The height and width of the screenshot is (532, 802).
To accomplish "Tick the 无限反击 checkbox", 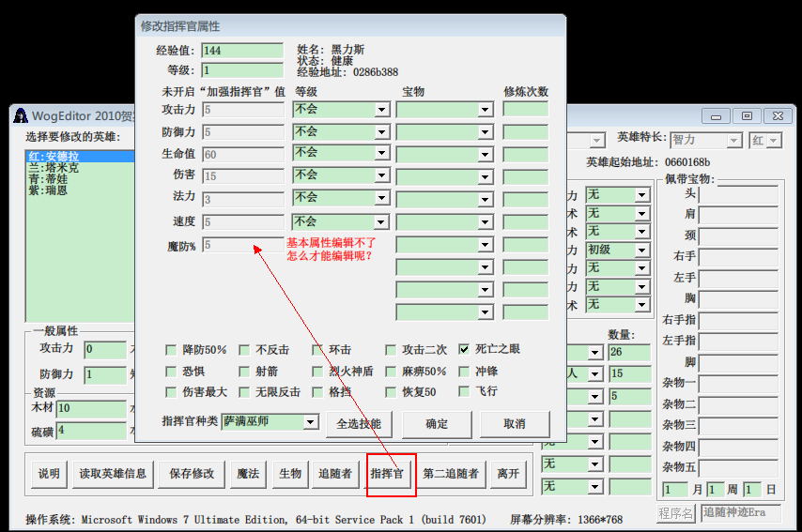I will [244, 392].
